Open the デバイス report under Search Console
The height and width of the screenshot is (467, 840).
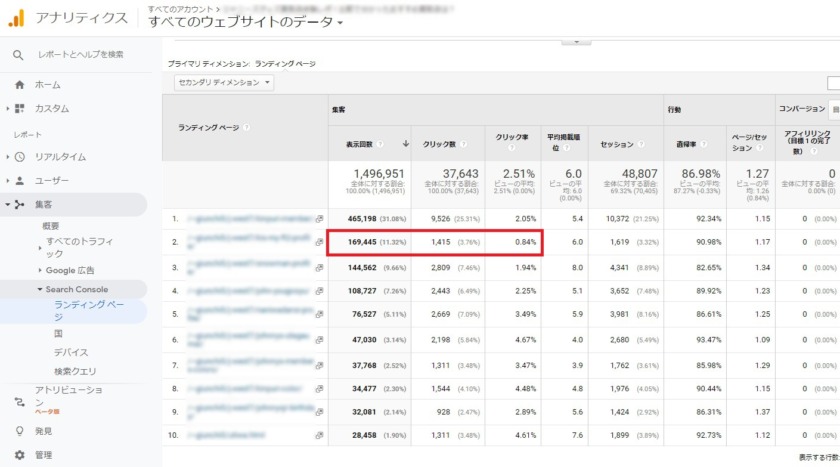(71, 352)
